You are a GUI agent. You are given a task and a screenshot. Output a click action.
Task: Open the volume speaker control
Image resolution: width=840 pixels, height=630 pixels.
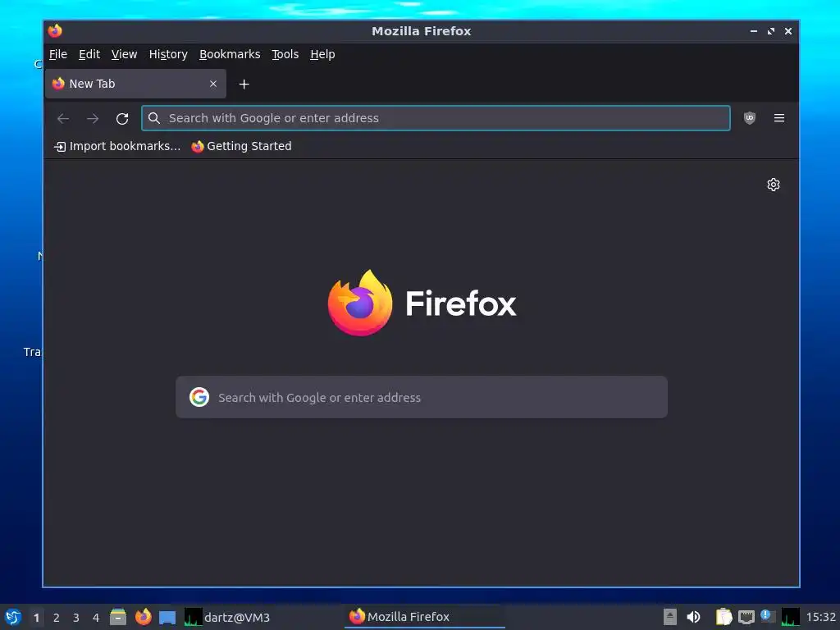(693, 617)
